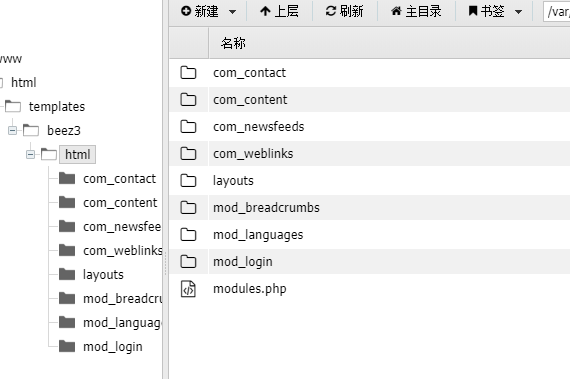Open the mod_languages folder row
570x379 pixels.
coord(370,235)
